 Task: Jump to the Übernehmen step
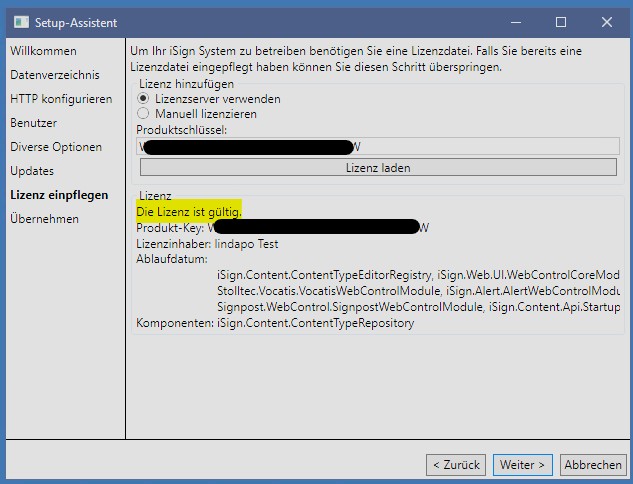(x=44, y=219)
